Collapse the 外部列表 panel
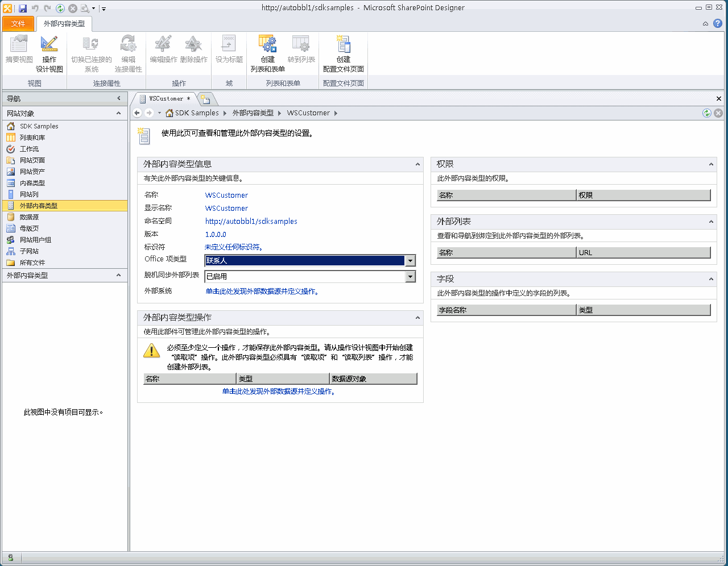728x566 pixels. pos(711,222)
